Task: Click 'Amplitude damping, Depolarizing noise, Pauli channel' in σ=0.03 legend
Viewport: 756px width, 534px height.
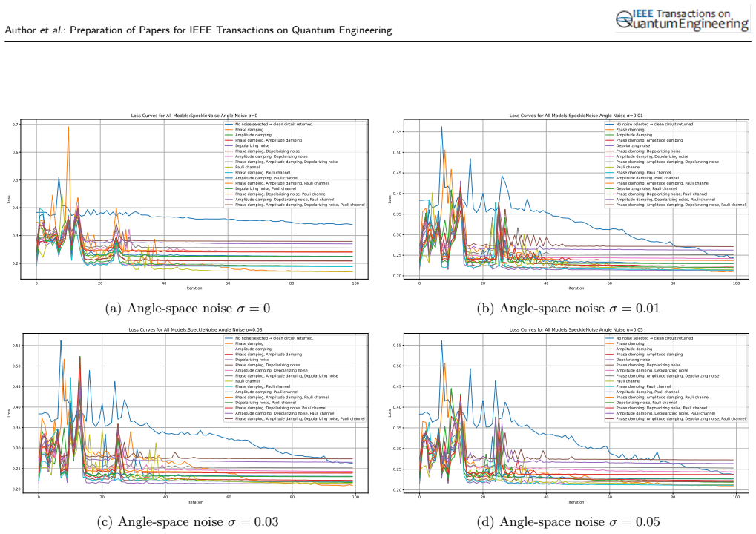Action: [x=284, y=413]
